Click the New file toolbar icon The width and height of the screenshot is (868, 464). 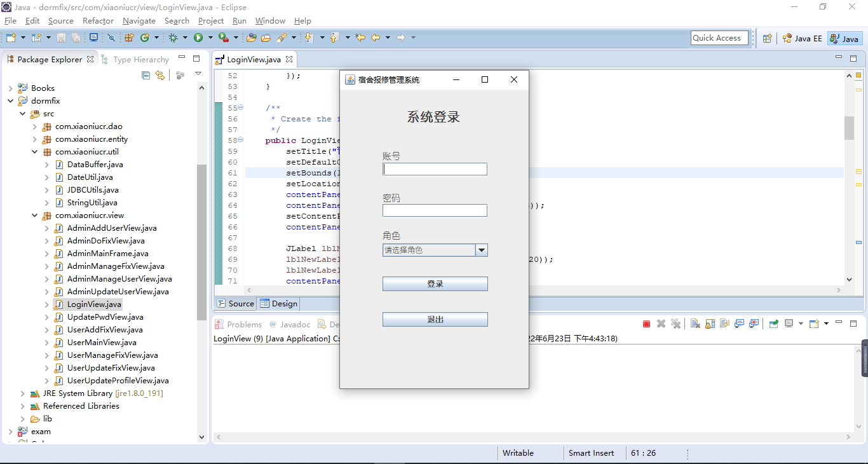point(10,38)
